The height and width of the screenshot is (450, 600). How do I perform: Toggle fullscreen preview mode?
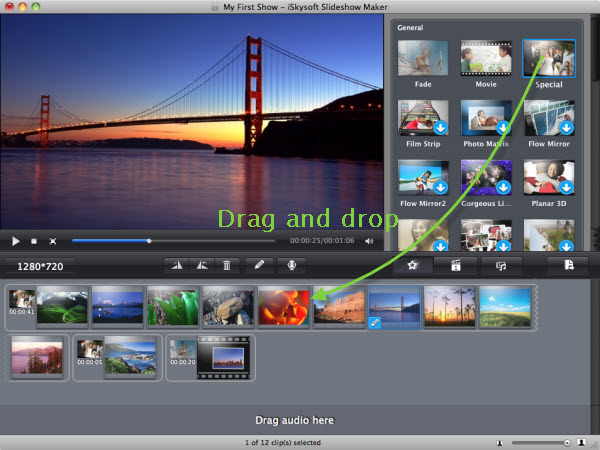(53, 241)
